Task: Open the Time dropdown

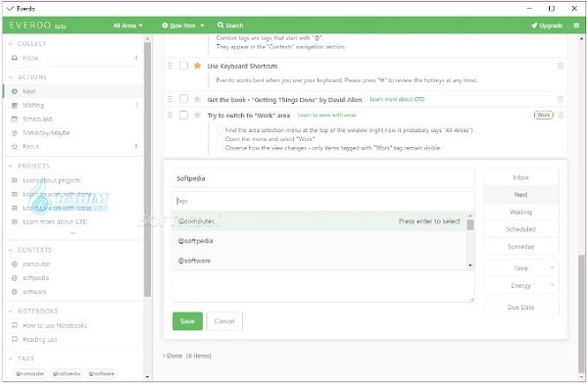Action: click(521, 268)
